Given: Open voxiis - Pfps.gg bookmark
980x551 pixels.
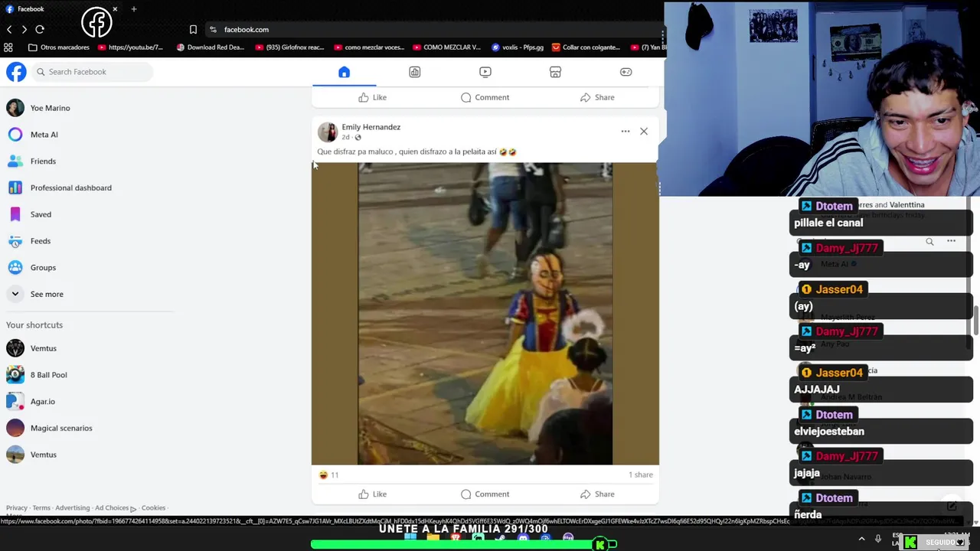Looking at the screenshot, I should click(518, 47).
